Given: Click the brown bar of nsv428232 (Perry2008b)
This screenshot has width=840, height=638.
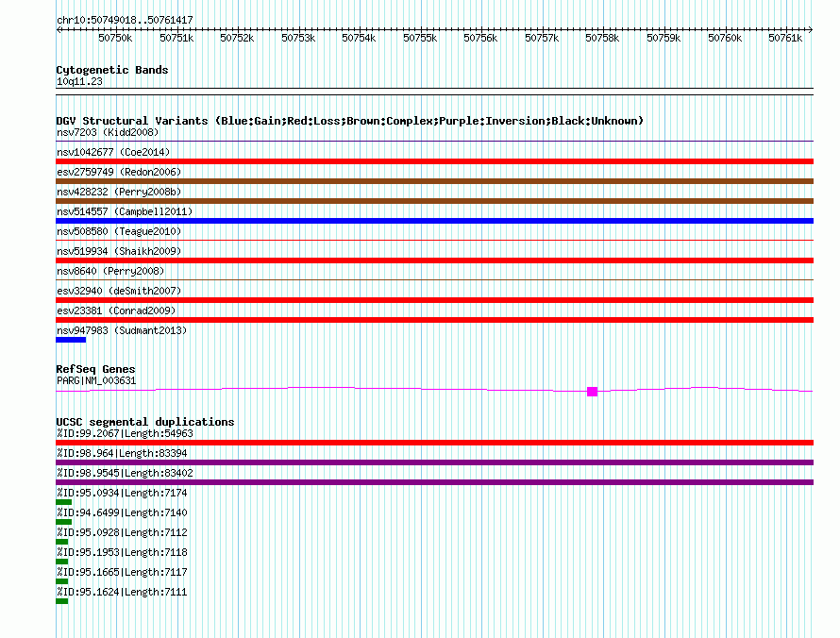Looking at the screenshot, I should (434, 201).
